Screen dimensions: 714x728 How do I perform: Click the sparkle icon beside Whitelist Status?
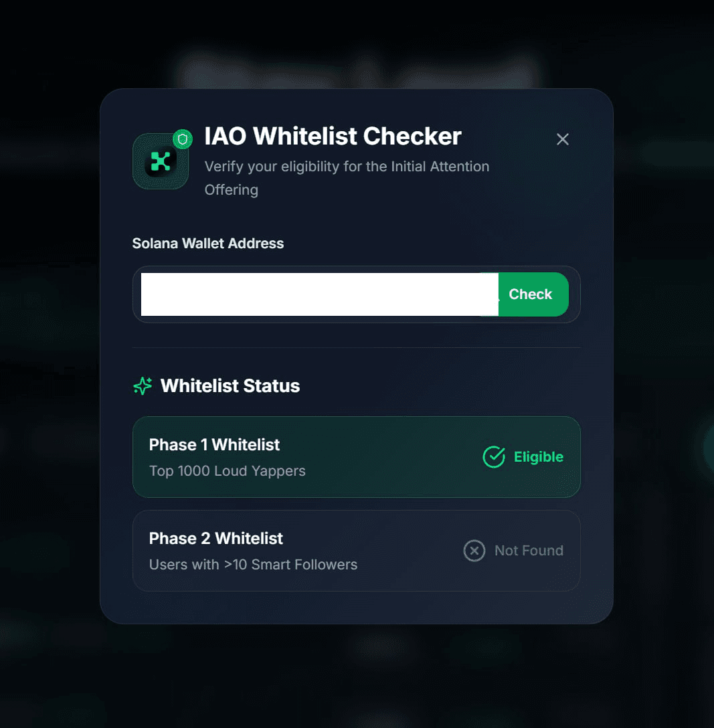coord(143,386)
